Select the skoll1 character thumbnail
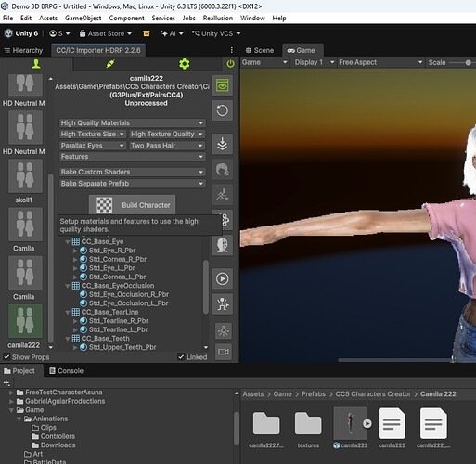This screenshot has width=476, height=464. [x=25, y=176]
